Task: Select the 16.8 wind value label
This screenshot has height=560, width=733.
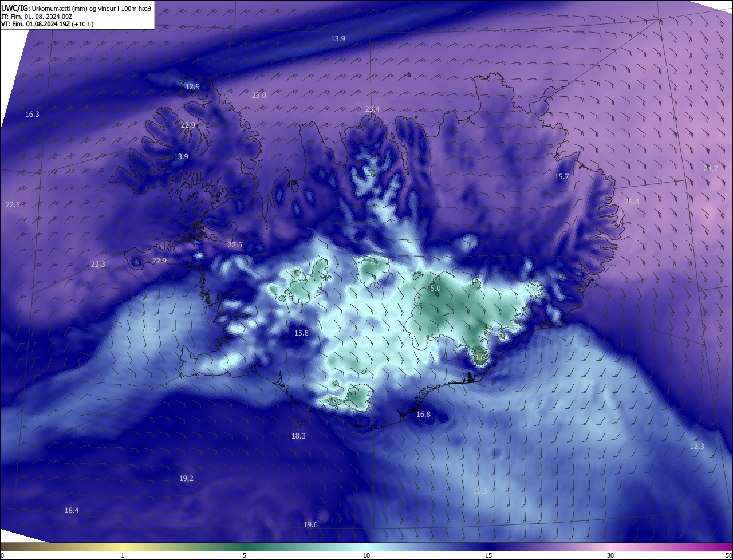Action: click(423, 415)
